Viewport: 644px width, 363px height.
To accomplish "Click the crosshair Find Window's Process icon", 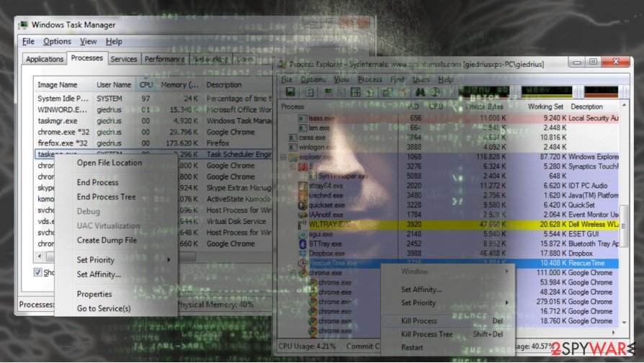I will 435,92.
